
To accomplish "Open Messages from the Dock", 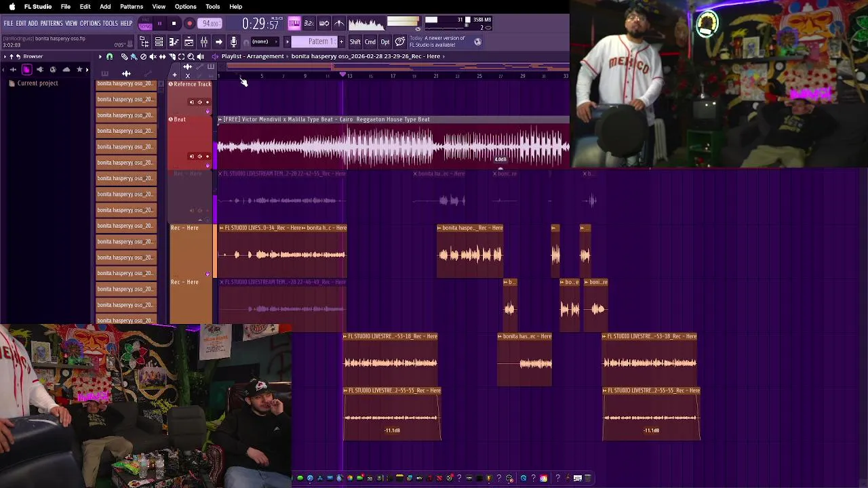I will 300,478.
